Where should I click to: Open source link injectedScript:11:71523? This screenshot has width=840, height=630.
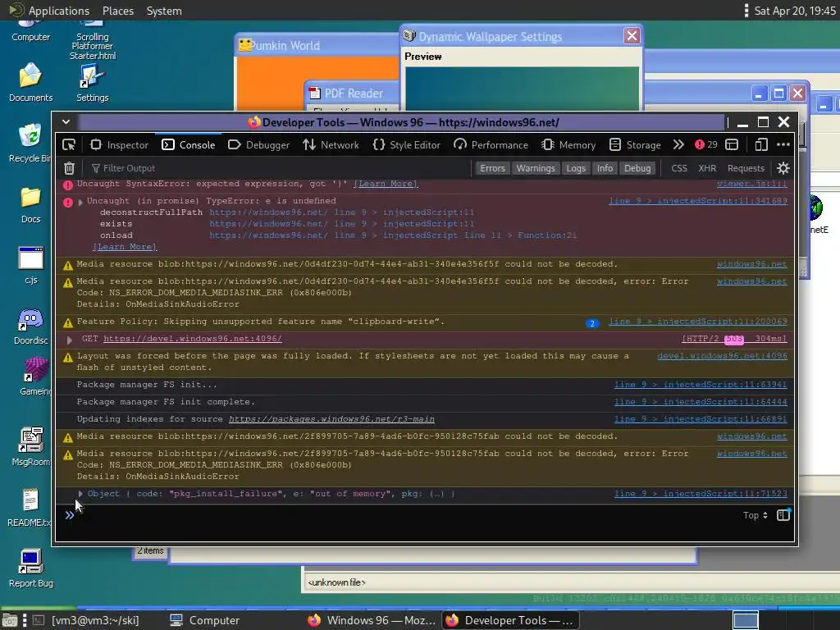(x=701, y=493)
